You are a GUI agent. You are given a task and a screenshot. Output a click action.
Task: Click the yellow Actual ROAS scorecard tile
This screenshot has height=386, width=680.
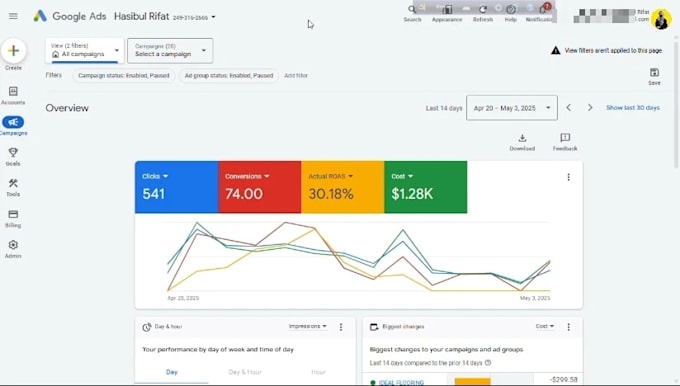tap(343, 187)
